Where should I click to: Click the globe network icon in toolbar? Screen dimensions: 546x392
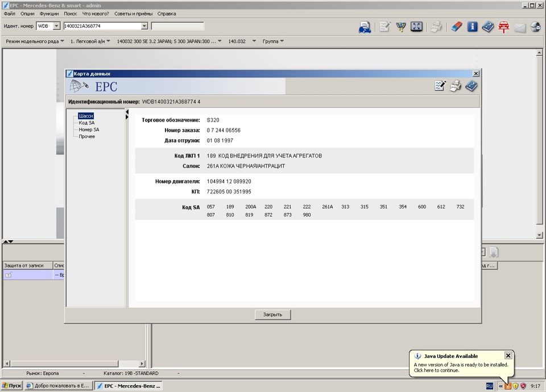tap(536, 27)
